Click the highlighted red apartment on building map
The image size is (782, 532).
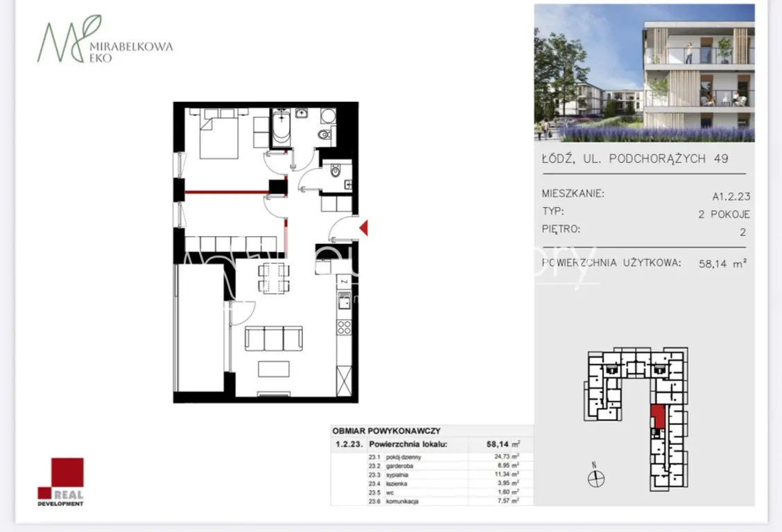(659, 416)
